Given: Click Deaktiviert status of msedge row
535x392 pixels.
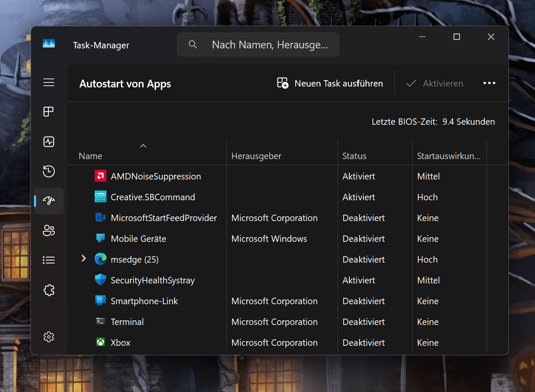Looking at the screenshot, I should point(364,259).
